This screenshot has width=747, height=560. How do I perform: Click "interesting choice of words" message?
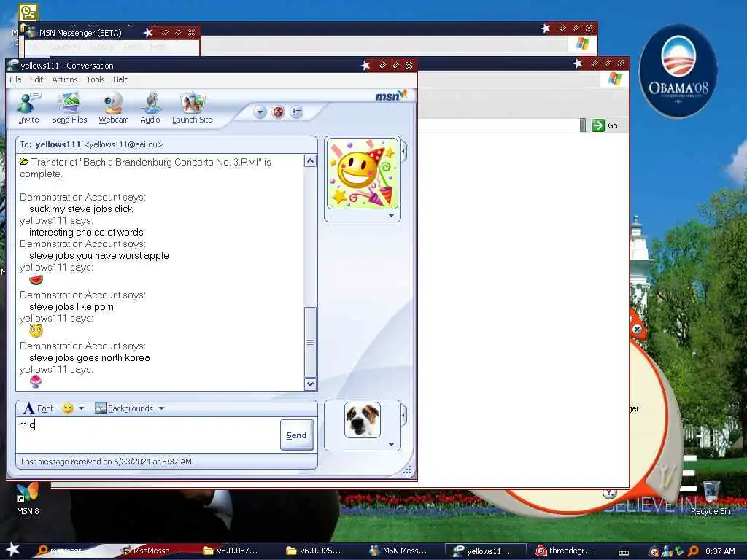coord(86,233)
